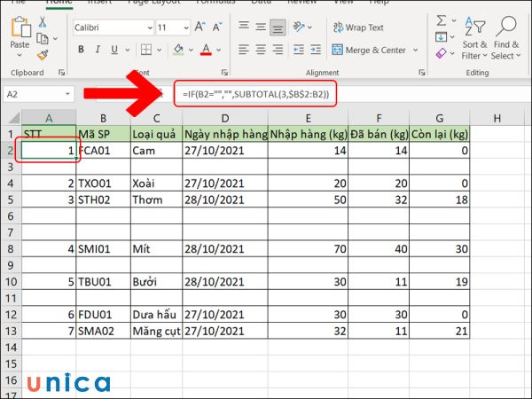
Task: Expand Paste options arrow
Action: pos(20,55)
